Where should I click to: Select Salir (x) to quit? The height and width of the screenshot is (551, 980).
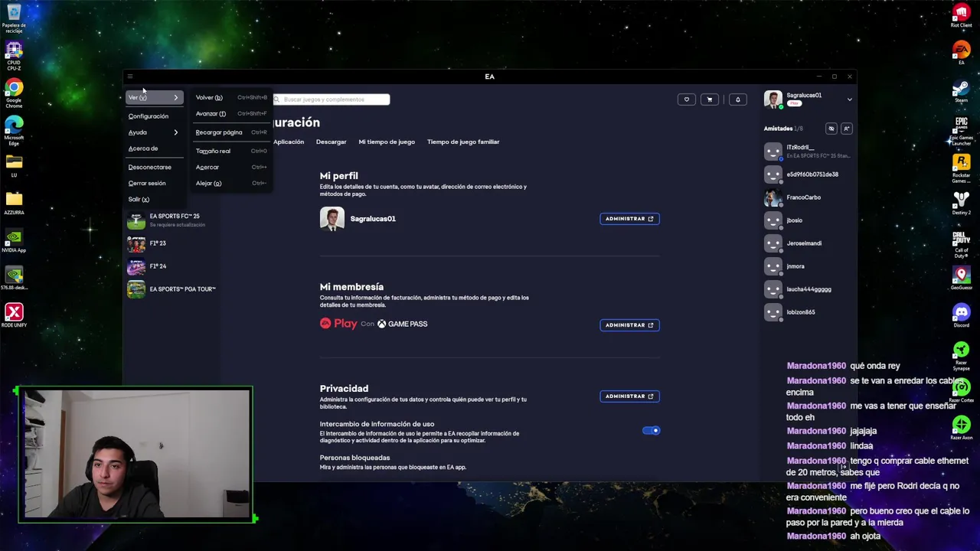139,199
